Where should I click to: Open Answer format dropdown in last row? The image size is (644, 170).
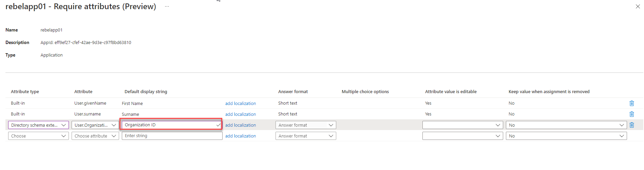(x=306, y=136)
